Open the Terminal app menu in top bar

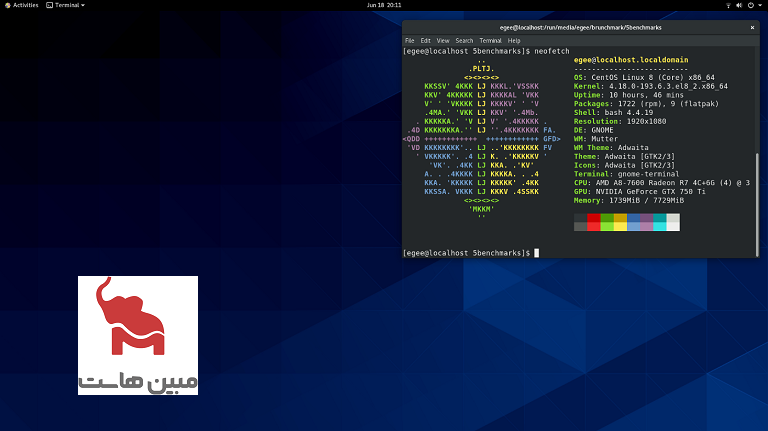pyautogui.click(x=66, y=5)
